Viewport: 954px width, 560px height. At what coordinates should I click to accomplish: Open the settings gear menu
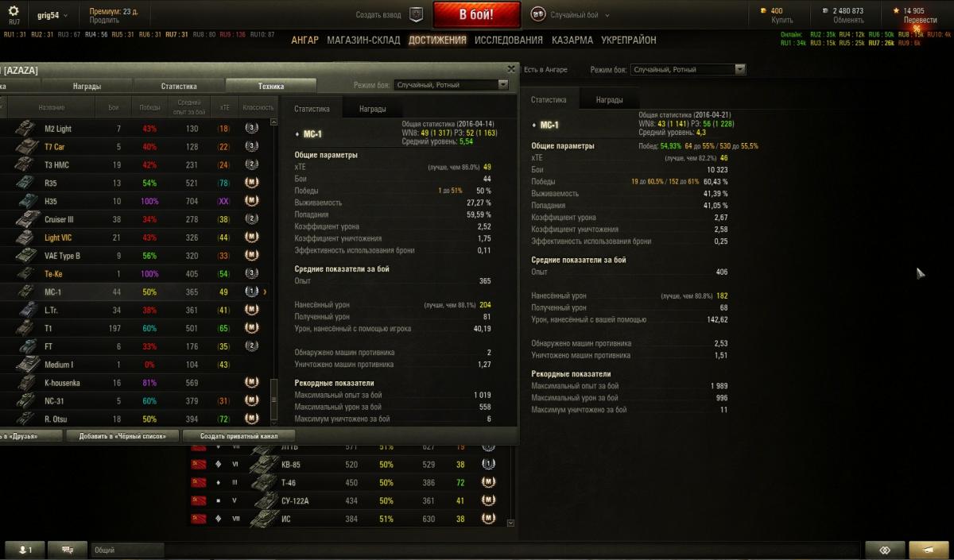pos(14,10)
